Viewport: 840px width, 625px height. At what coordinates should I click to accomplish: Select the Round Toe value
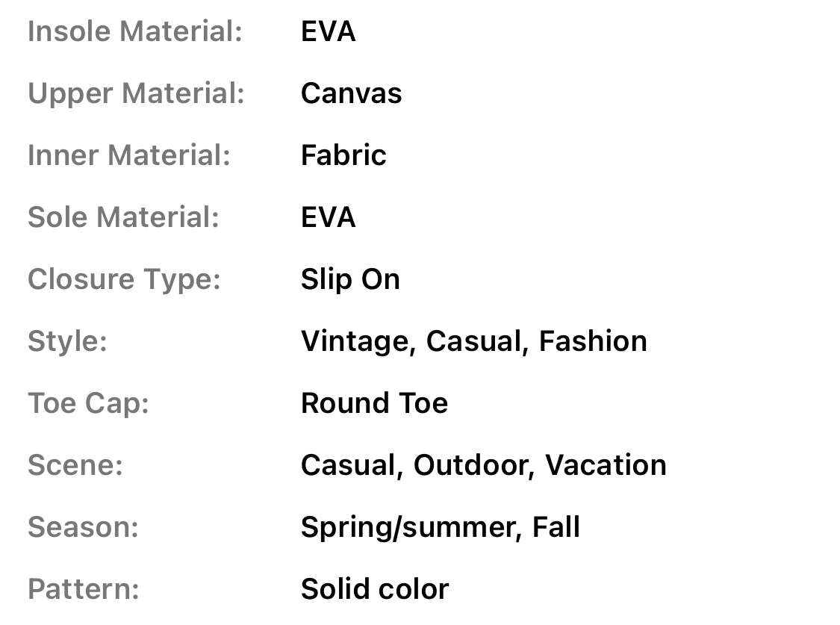coord(374,403)
